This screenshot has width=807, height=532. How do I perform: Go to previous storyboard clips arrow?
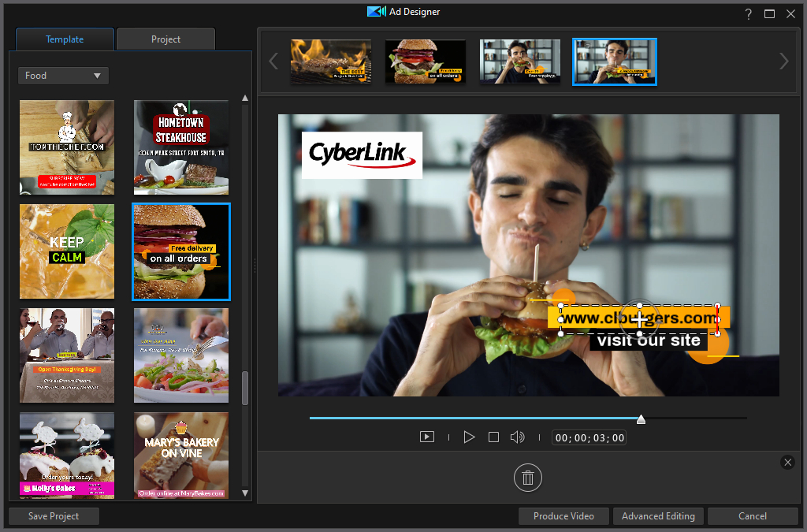pyautogui.click(x=273, y=61)
